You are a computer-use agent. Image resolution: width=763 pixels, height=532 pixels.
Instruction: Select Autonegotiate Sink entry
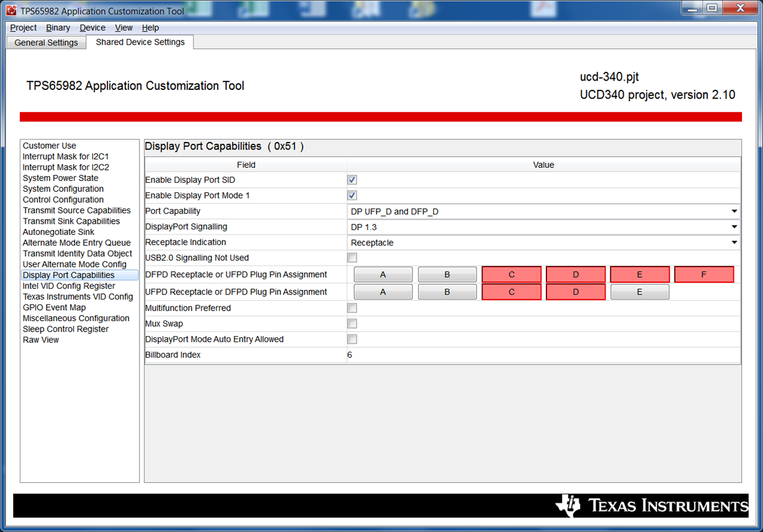coord(59,232)
